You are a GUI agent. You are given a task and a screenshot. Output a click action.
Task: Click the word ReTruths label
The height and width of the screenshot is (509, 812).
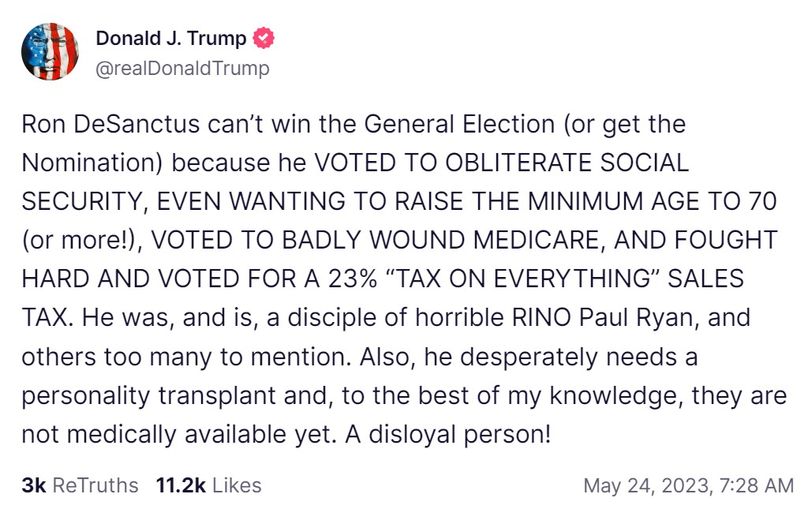tap(95, 485)
